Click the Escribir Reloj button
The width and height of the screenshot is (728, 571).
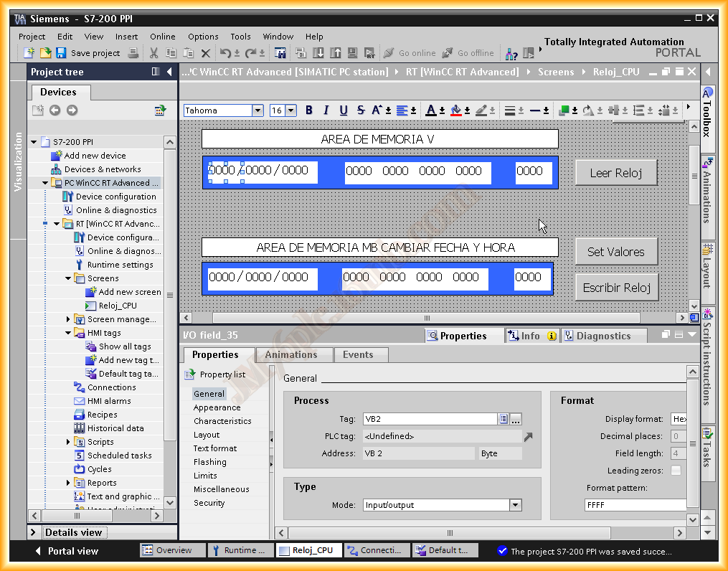click(x=616, y=288)
